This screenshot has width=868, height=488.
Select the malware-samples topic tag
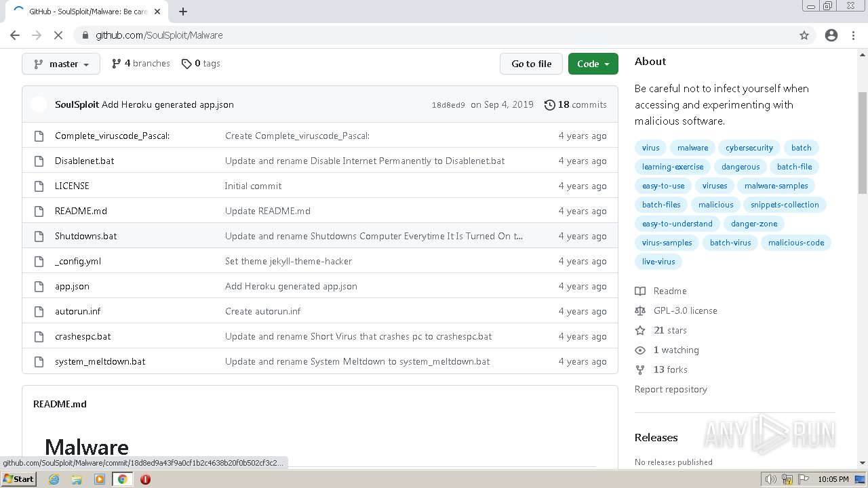[x=776, y=186]
